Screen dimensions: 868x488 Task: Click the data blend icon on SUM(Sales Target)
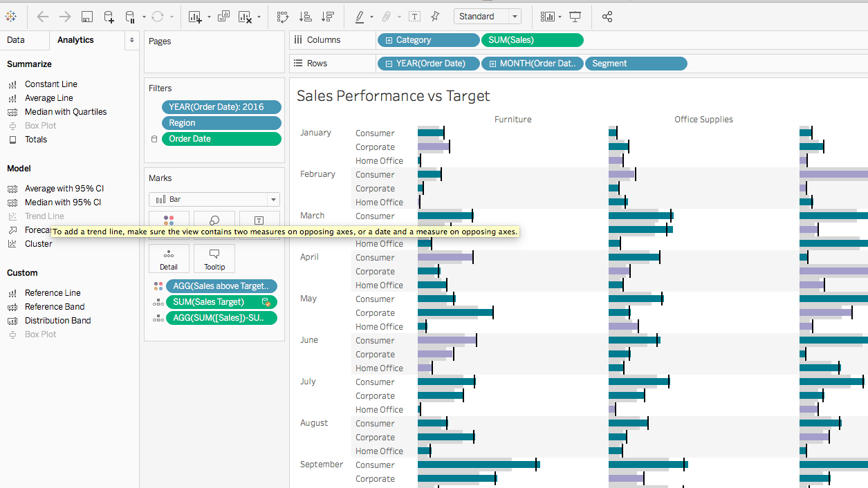click(266, 302)
